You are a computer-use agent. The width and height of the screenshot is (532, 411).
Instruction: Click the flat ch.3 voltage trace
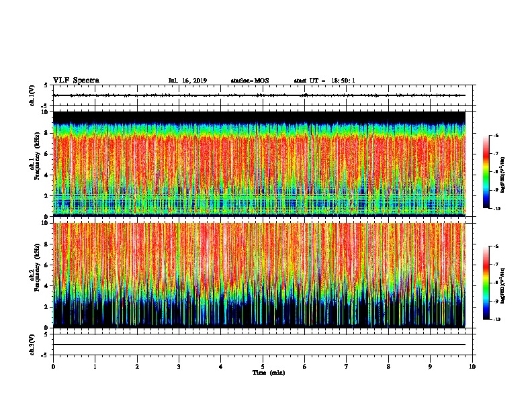click(x=259, y=345)
